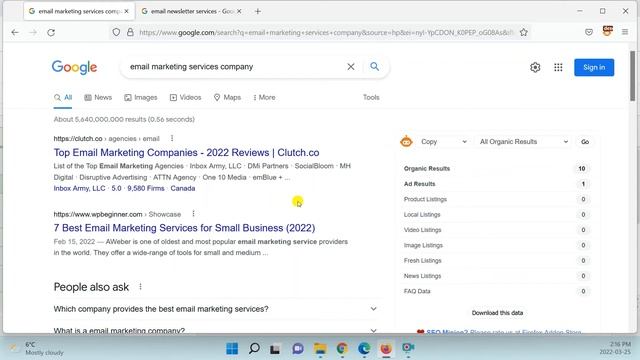Reload the page with the refresh icon

tap(51, 32)
